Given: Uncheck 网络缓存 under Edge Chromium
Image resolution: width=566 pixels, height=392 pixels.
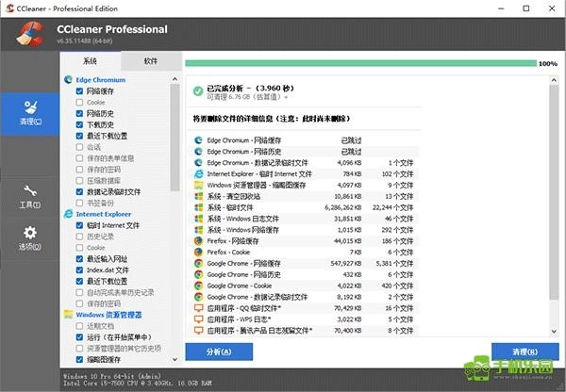Looking at the screenshot, I should pyautogui.click(x=80, y=91).
